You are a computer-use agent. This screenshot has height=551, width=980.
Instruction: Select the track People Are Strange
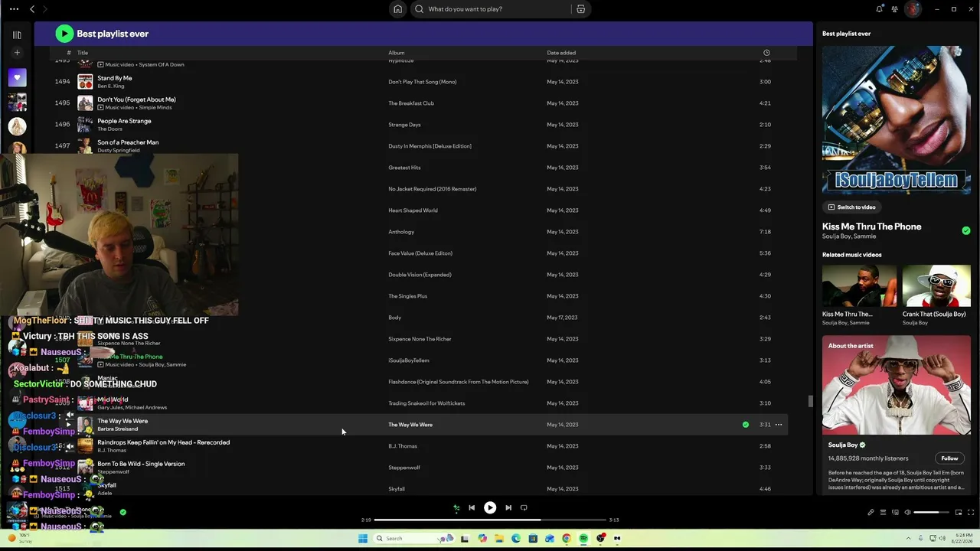point(124,121)
